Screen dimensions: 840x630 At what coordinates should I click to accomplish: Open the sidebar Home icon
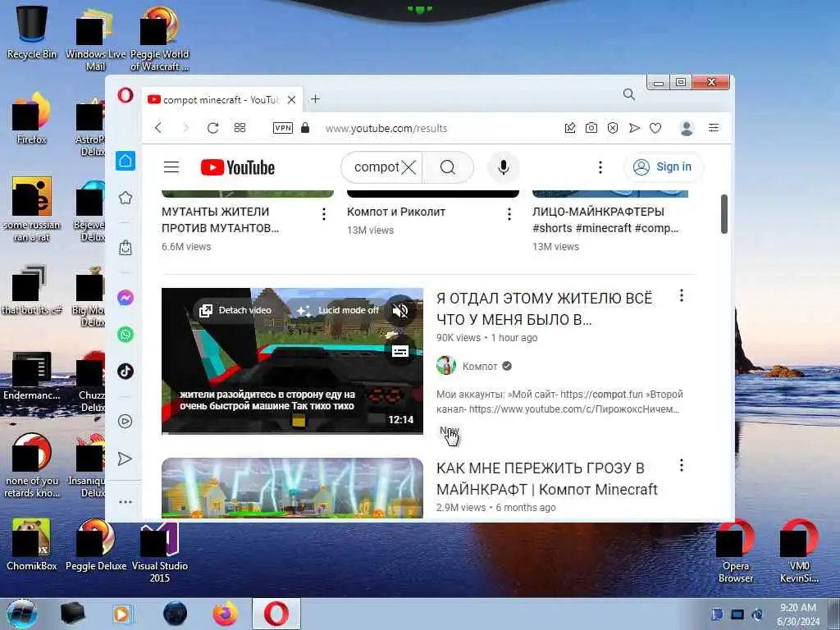[x=126, y=161]
